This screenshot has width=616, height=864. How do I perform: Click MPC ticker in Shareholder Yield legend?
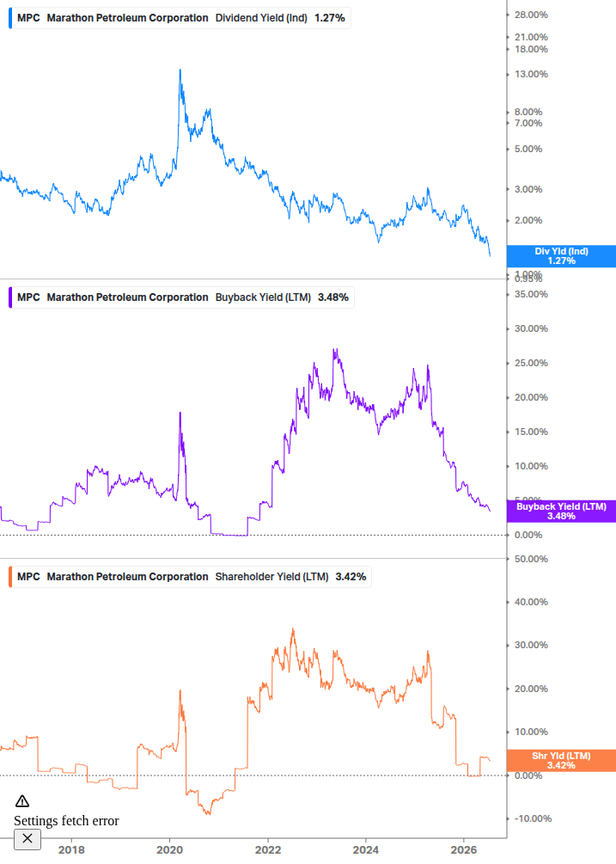pos(28,576)
